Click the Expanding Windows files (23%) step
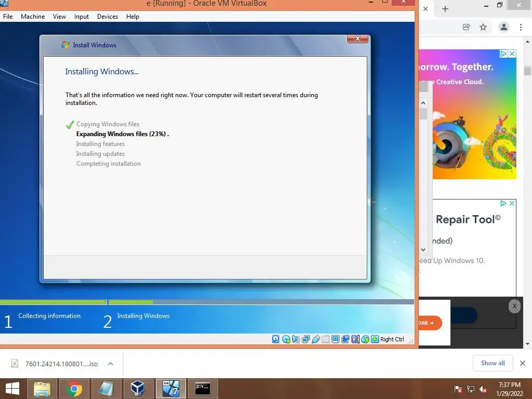Viewport: 532px width, 399px height. 123,134
